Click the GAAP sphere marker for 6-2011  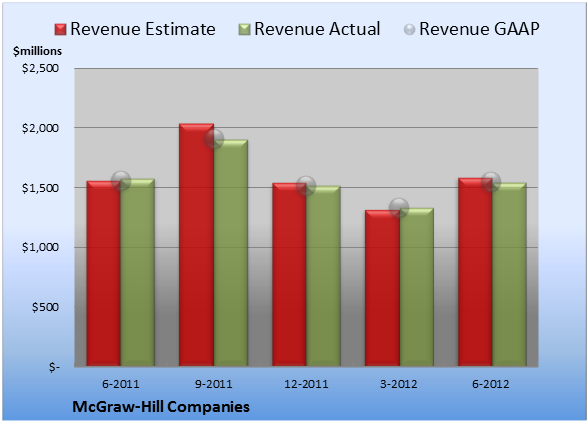121,181
